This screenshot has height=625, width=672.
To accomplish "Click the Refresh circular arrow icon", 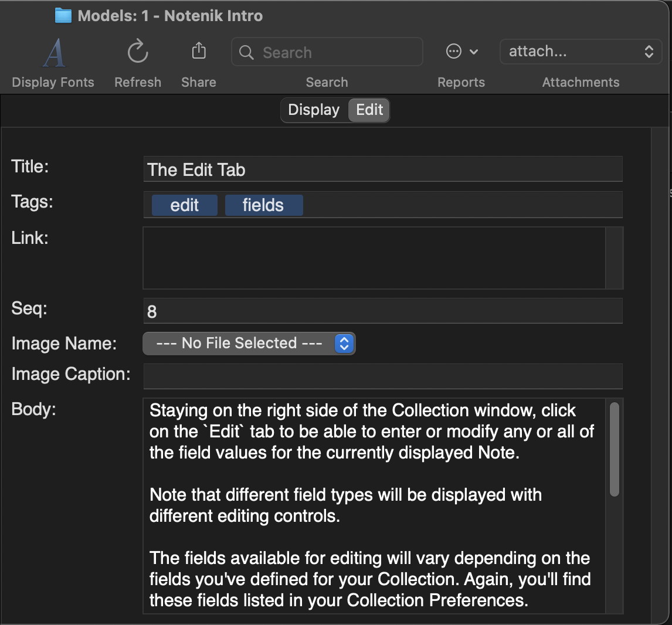I will (x=138, y=52).
